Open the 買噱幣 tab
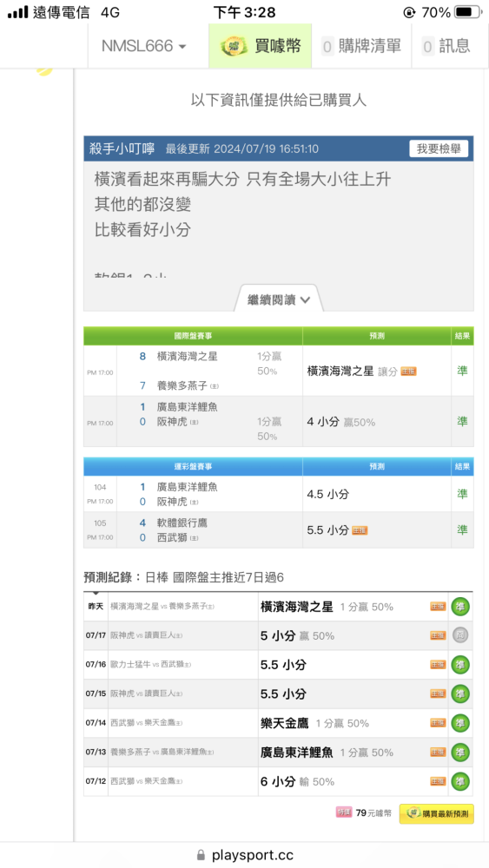Screen dimensions: 489x868 tap(261, 46)
